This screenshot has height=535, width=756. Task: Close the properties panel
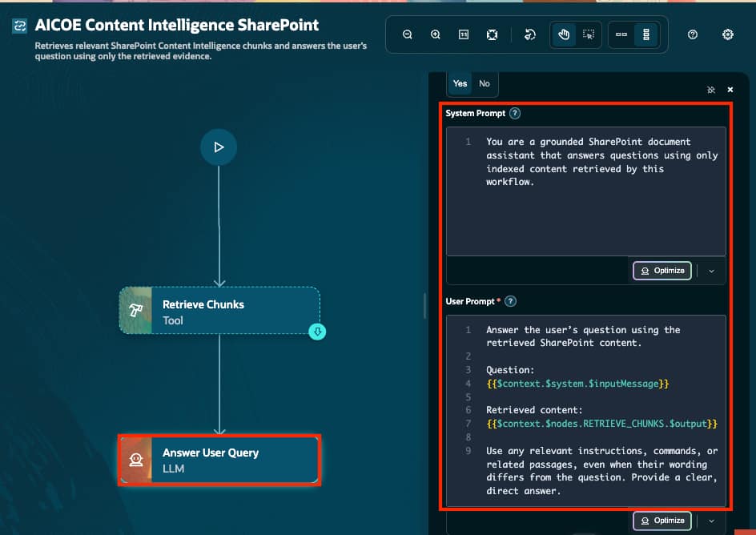coord(730,90)
